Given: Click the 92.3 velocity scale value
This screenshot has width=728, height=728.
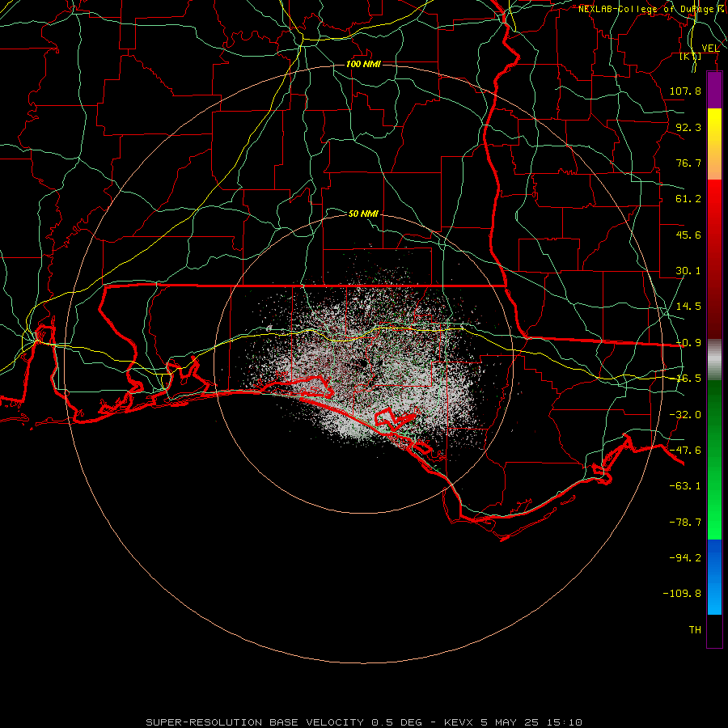Looking at the screenshot, I should tap(688, 127).
